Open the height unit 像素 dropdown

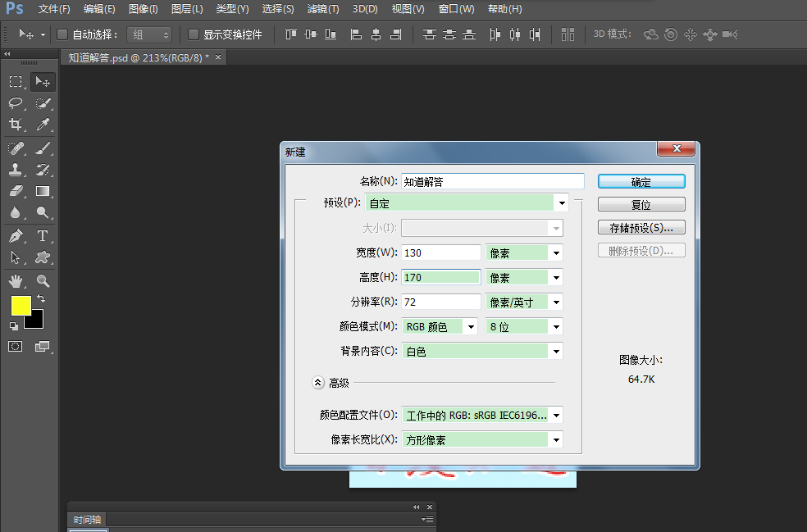click(x=524, y=277)
